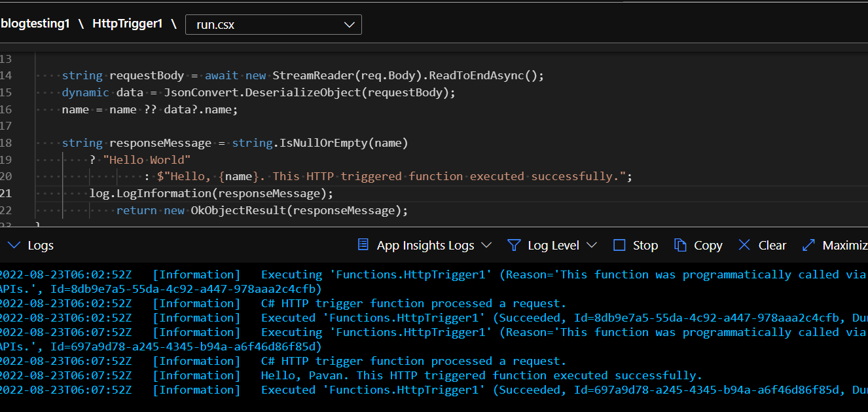The image size is (868, 412).
Task: Expand the App Insights Logs dropdown arrow
Action: tap(486, 245)
